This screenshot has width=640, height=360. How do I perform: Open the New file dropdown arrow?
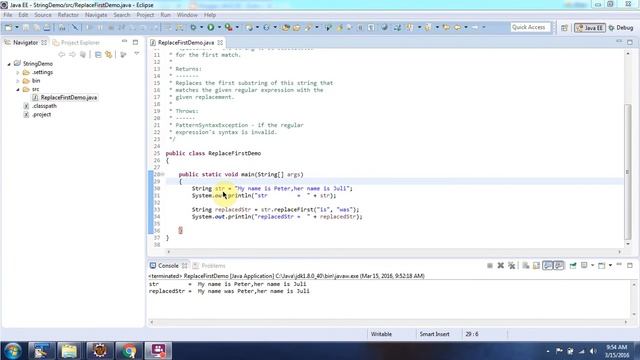pyautogui.click(x=17, y=27)
